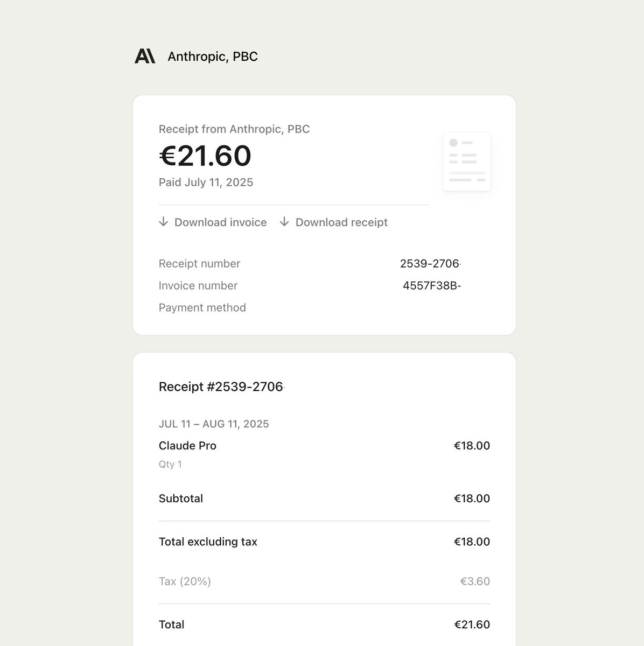Click the JUL 11 – AUG 11, 2025 period

(x=214, y=424)
